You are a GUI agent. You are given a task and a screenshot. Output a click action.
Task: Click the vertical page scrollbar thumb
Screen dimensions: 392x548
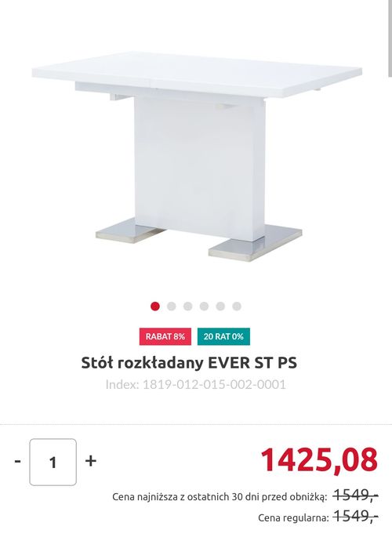[x=390, y=38]
